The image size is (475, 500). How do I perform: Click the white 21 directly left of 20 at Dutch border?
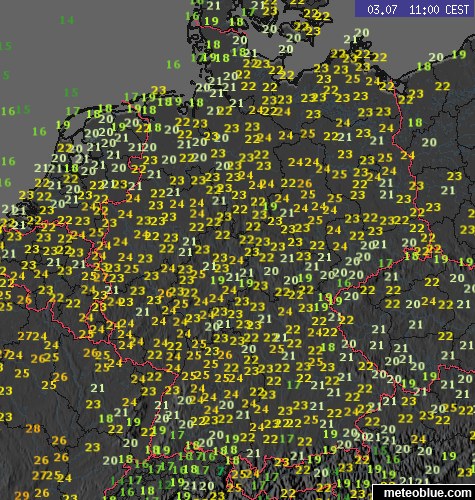pyautogui.click(x=136, y=147)
